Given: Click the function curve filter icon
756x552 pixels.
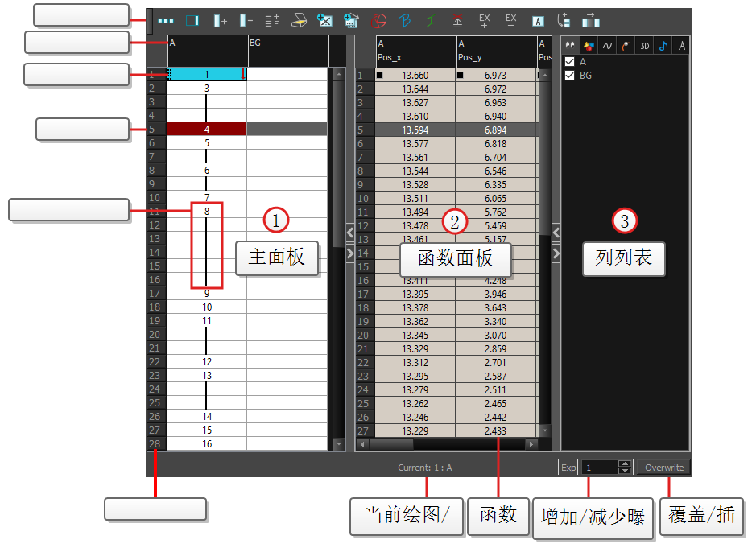Looking at the screenshot, I should pyautogui.click(x=608, y=45).
